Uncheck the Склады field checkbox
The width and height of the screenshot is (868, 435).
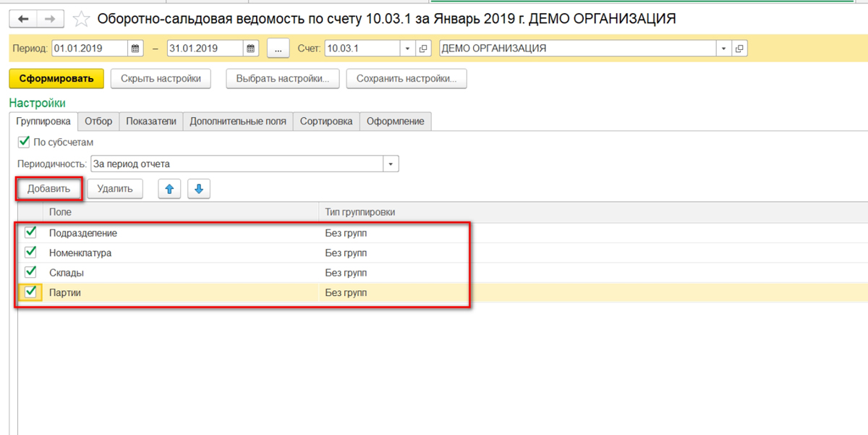(30, 273)
